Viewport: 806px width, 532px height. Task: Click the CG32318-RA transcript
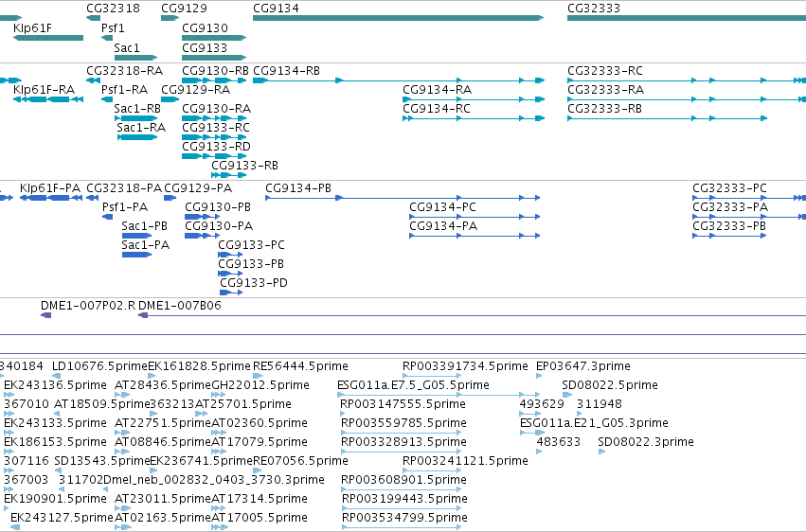(94, 80)
